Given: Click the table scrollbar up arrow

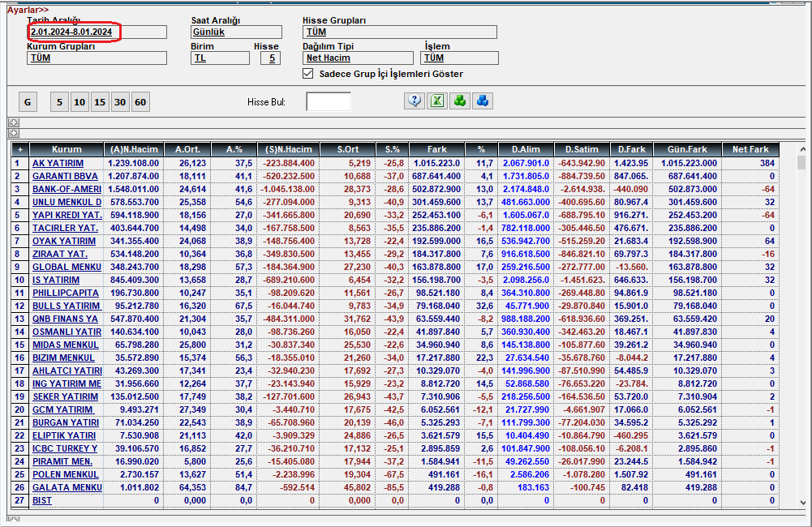Looking at the screenshot, I should 803,149.
